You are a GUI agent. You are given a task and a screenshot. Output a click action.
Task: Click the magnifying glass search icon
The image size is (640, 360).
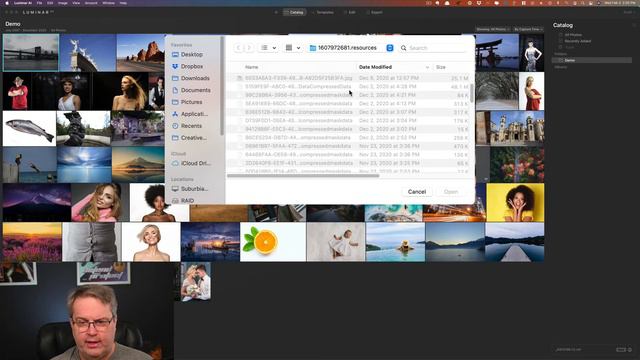click(404, 48)
